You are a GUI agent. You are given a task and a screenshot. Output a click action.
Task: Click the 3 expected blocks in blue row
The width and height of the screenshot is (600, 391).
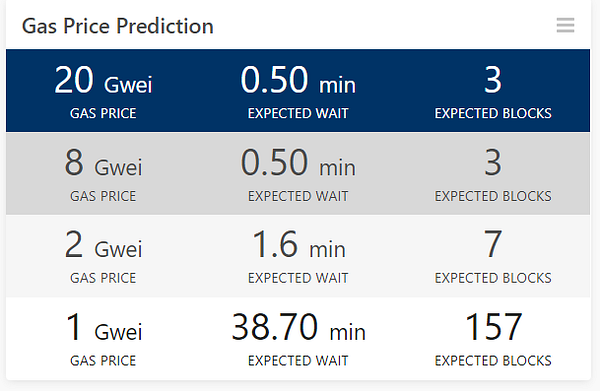click(x=493, y=80)
